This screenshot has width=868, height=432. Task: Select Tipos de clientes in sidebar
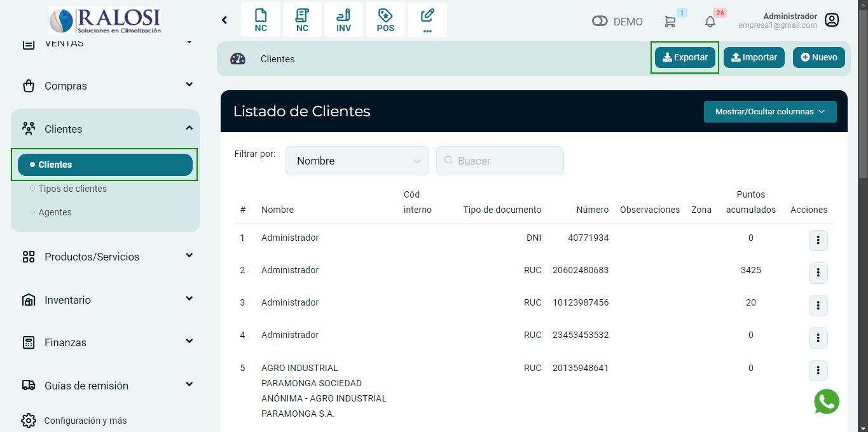coord(72,189)
